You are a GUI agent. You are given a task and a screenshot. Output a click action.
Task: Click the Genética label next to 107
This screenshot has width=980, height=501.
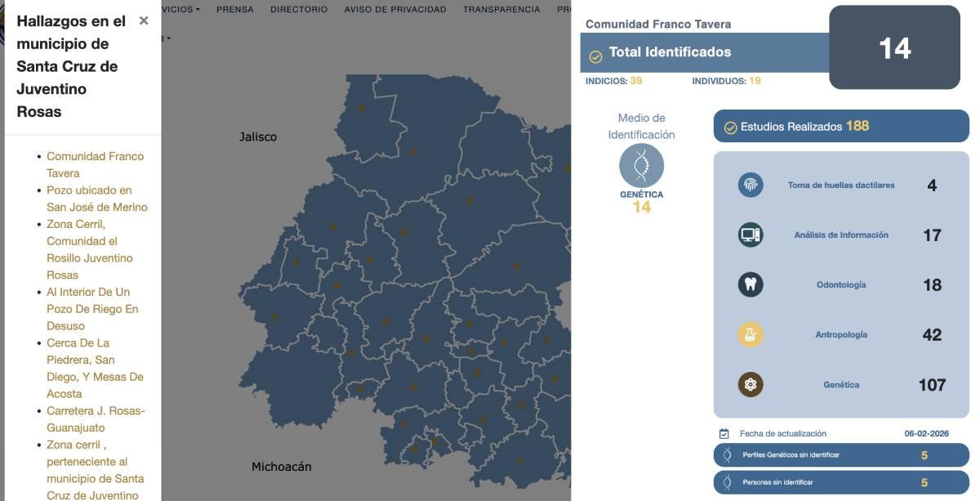(x=841, y=384)
